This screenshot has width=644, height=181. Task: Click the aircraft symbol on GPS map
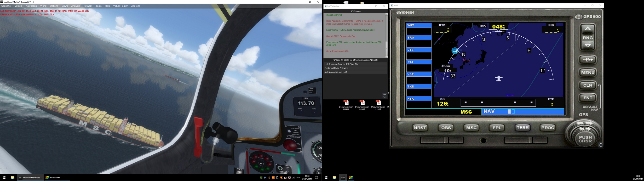click(x=499, y=79)
